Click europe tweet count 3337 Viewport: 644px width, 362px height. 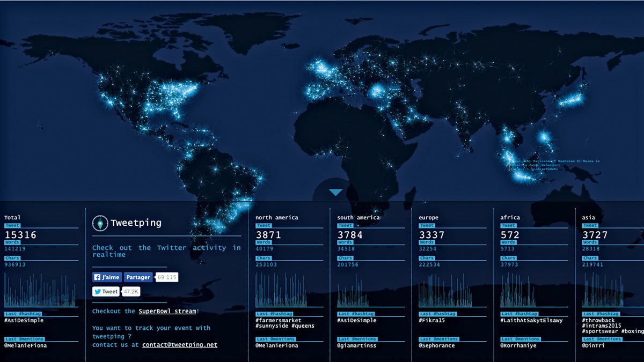431,235
